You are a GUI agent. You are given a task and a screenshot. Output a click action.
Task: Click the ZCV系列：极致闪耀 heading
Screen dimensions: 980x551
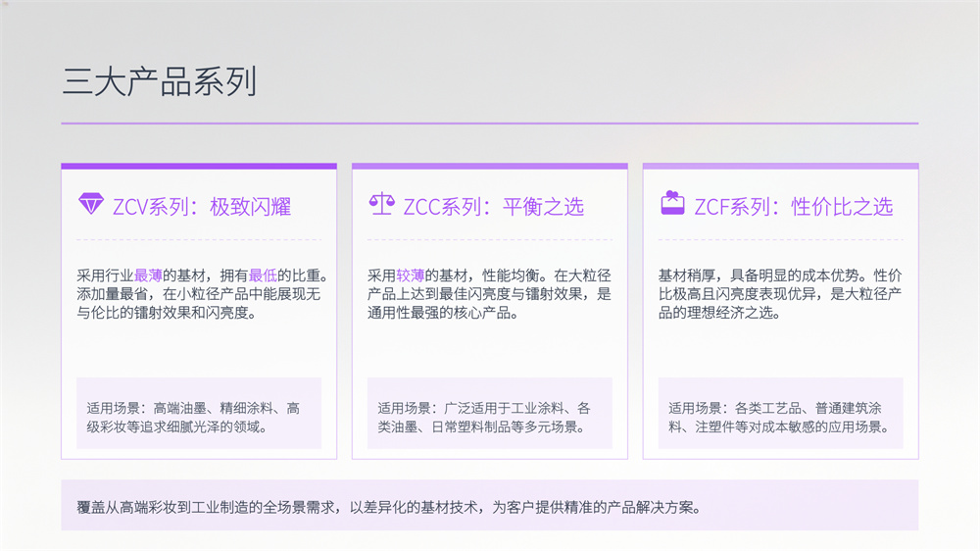click(x=202, y=207)
